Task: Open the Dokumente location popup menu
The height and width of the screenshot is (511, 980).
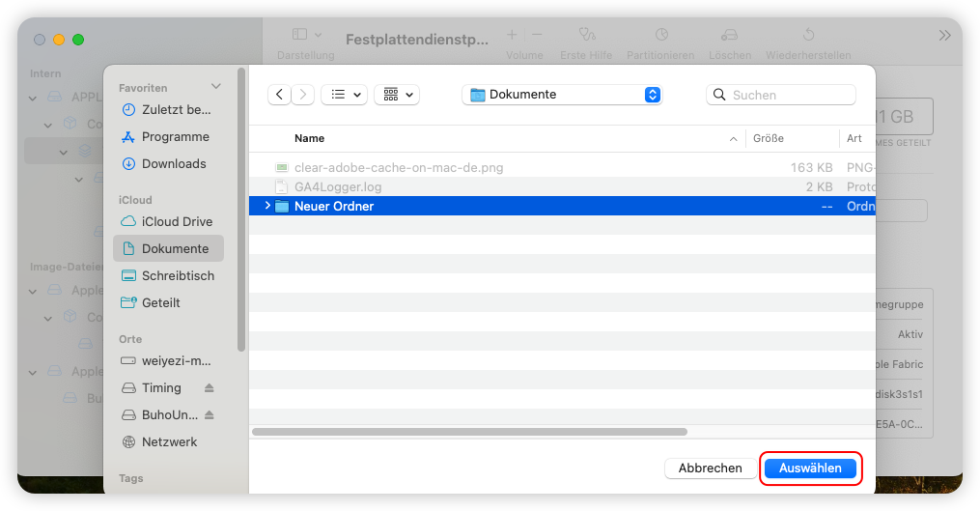Action: [x=562, y=95]
